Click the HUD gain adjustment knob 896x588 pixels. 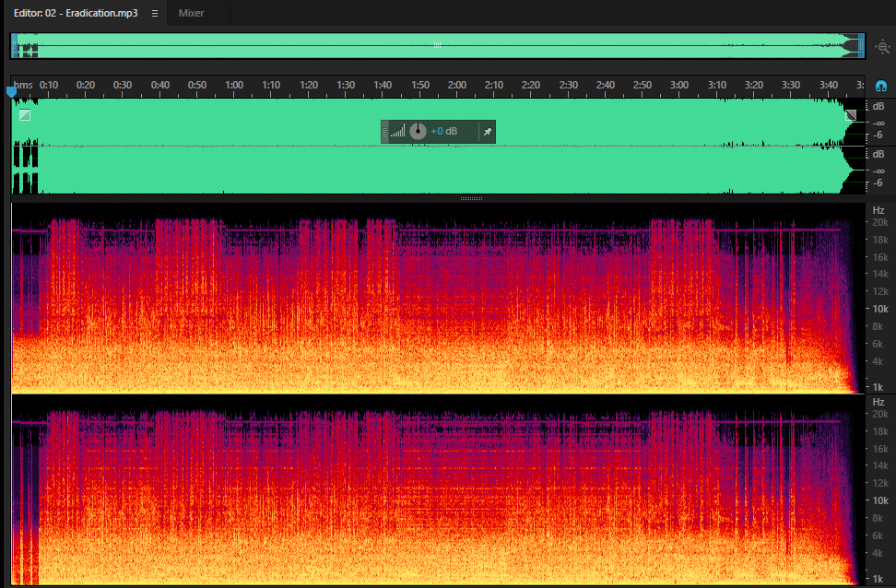418,132
